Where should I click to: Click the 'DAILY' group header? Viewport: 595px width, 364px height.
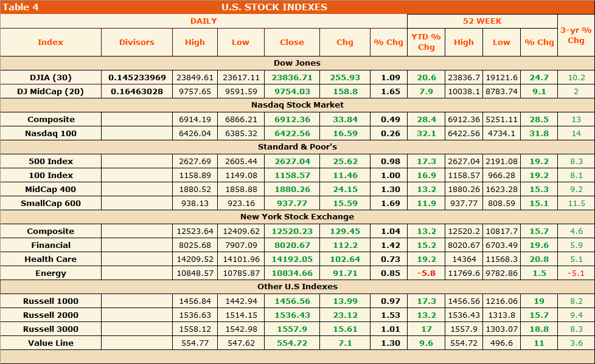coord(204,21)
